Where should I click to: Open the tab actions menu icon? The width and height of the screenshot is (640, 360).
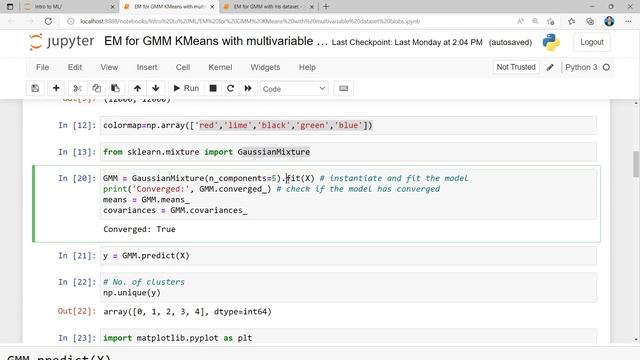pyautogui.click(x=10, y=7)
